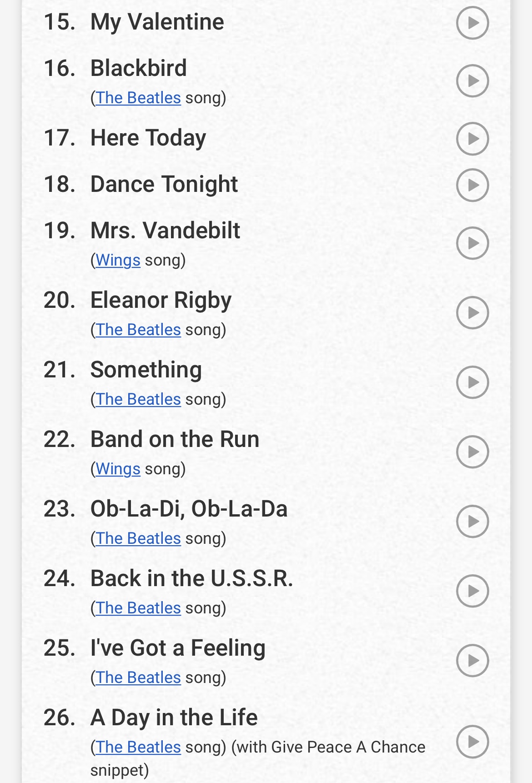The width and height of the screenshot is (532, 783).
Task: Play the song My Valentine
Action: (472, 22)
